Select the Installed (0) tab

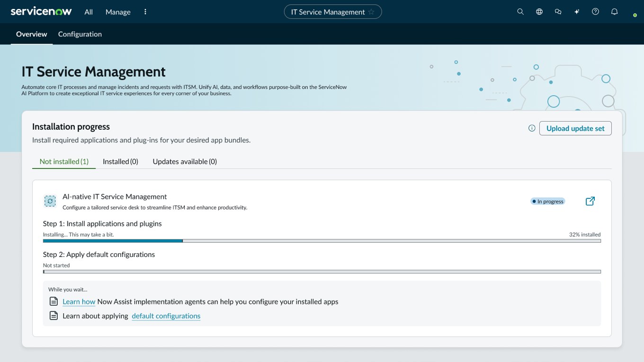[x=120, y=161]
